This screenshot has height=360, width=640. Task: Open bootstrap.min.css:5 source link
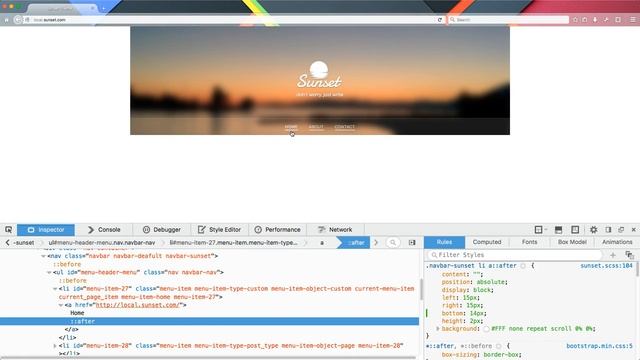click(599, 346)
